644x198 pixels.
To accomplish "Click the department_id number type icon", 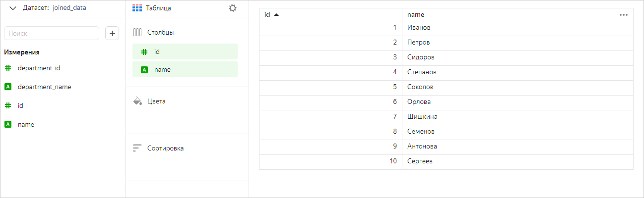I will pos(8,68).
